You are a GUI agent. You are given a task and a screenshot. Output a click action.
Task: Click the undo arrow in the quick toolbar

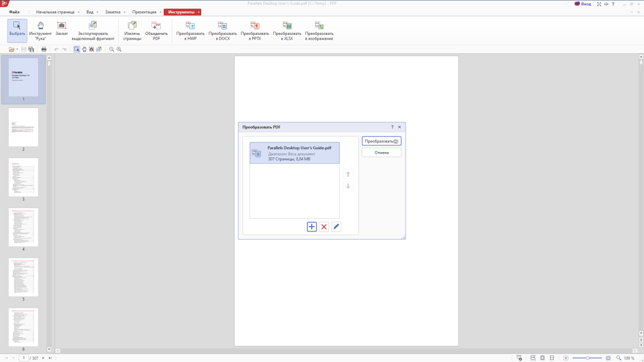[x=56, y=49]
